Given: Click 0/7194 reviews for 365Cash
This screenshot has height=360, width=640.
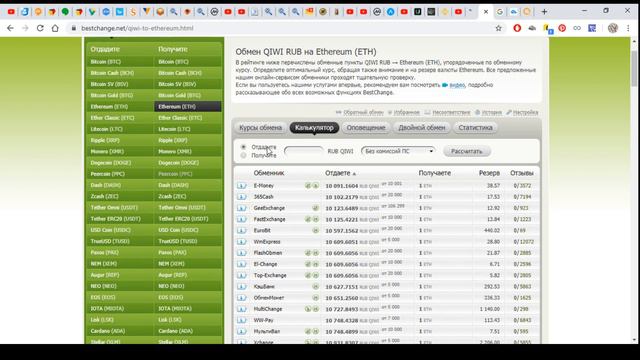Looking at the screenshot, I should click(522, 197).
